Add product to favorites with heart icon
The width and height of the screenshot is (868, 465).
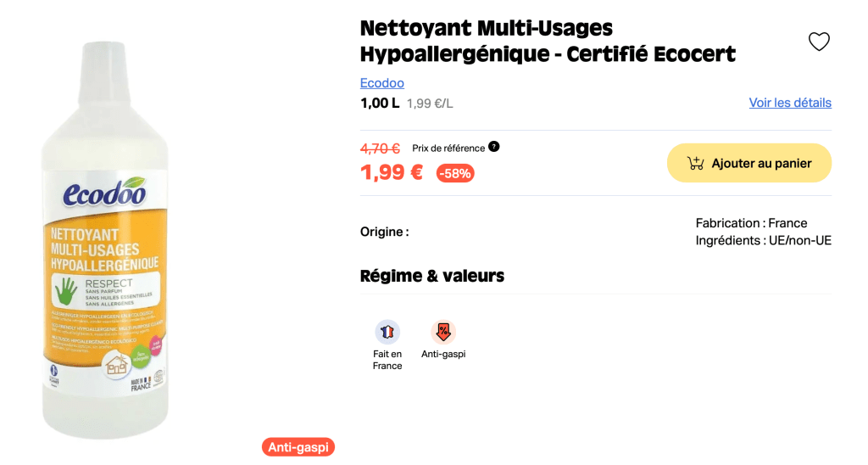pos(819,42)
